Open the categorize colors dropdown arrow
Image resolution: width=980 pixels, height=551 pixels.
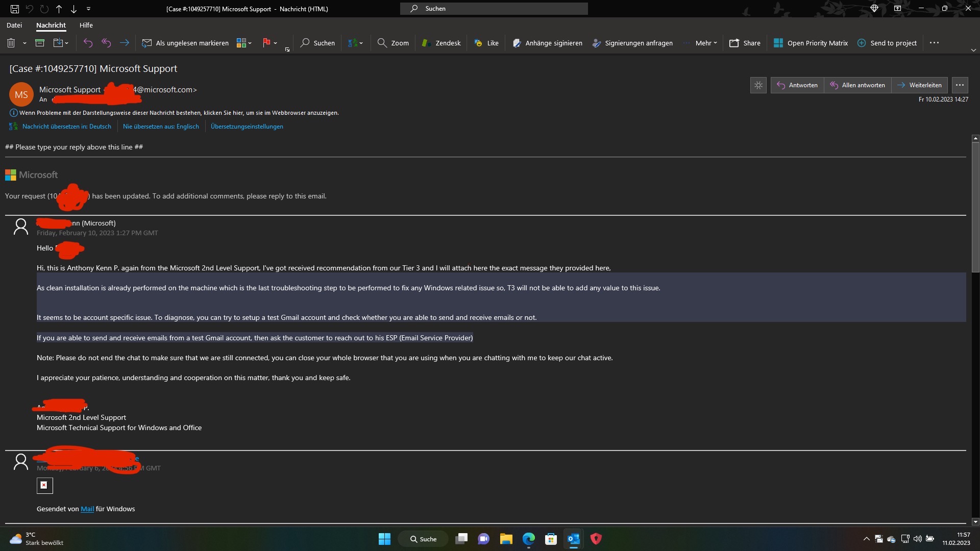[250, 43]
